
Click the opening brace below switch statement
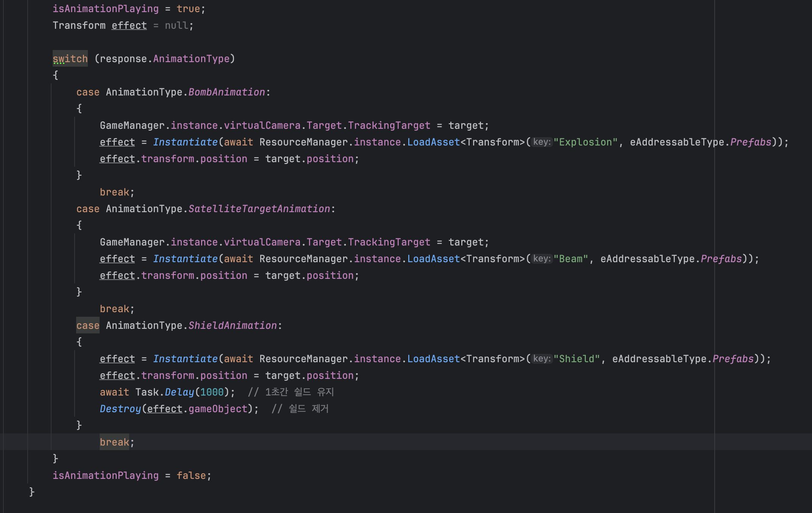[x=55, y=75]
